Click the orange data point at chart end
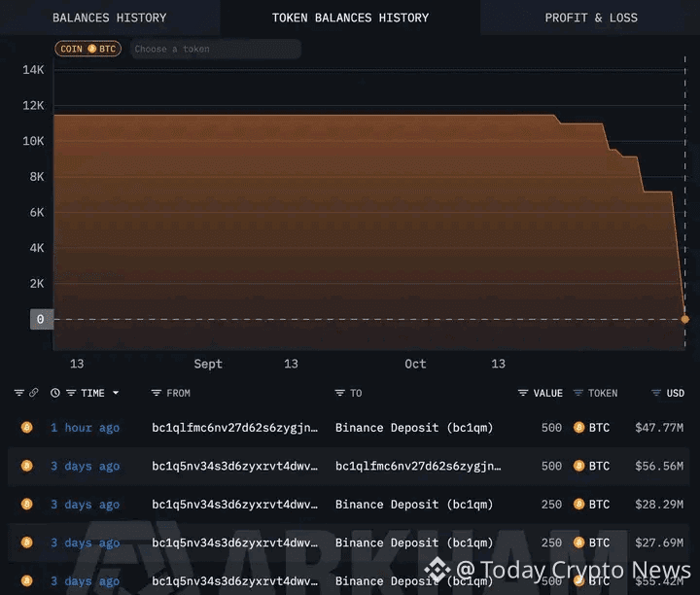The image size is (700, 595). [684, 319]
